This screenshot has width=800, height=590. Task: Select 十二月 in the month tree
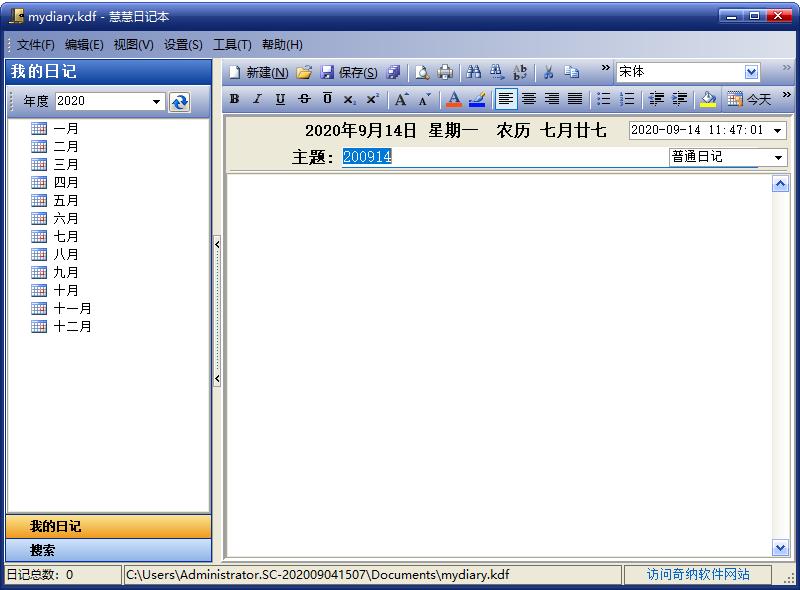(72, 326)
